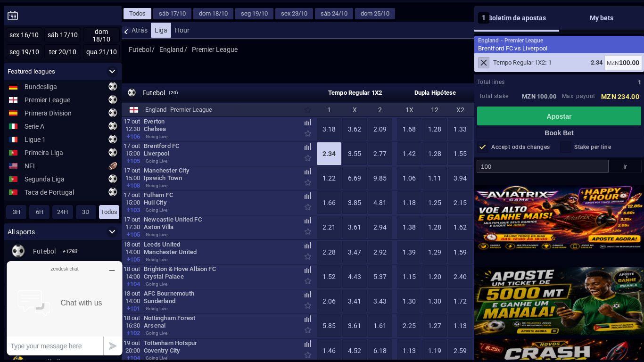Open statistics for Manchester City vs Ipswich Town

click(x=308, y=172)
